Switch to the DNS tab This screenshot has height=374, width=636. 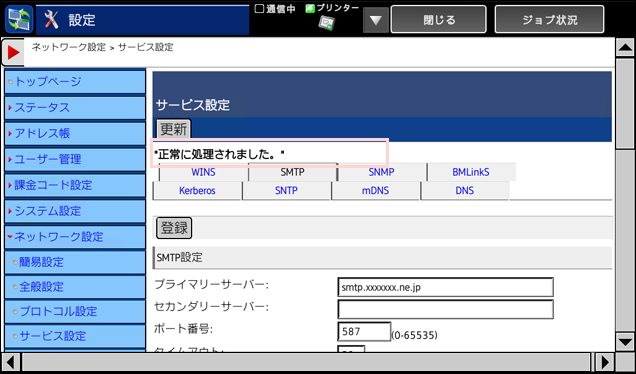464,191
